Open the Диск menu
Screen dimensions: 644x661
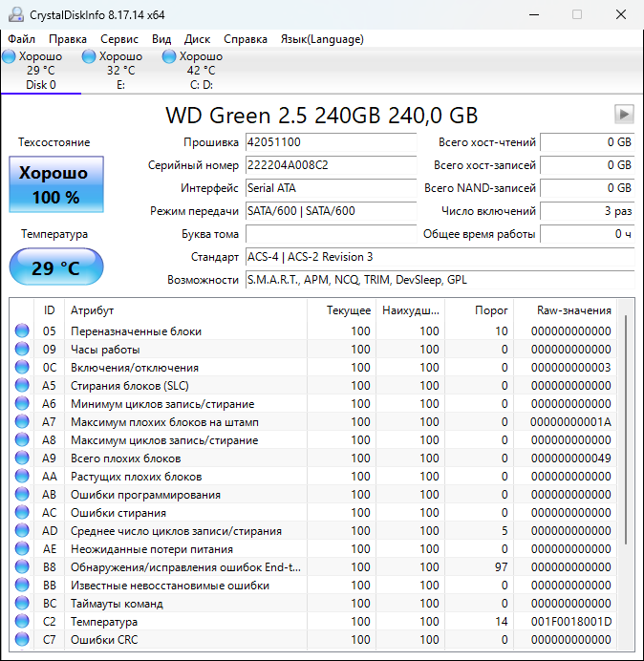coord(197,39)
